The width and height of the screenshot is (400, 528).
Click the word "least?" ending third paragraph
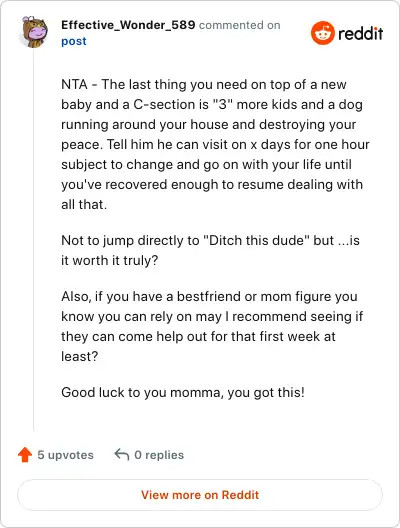[x=79, y=356]
